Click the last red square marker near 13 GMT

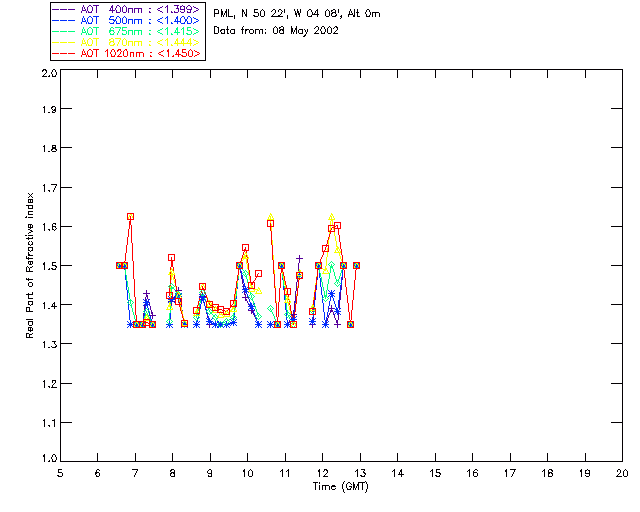pyautogui.click(x=356, y=266)
